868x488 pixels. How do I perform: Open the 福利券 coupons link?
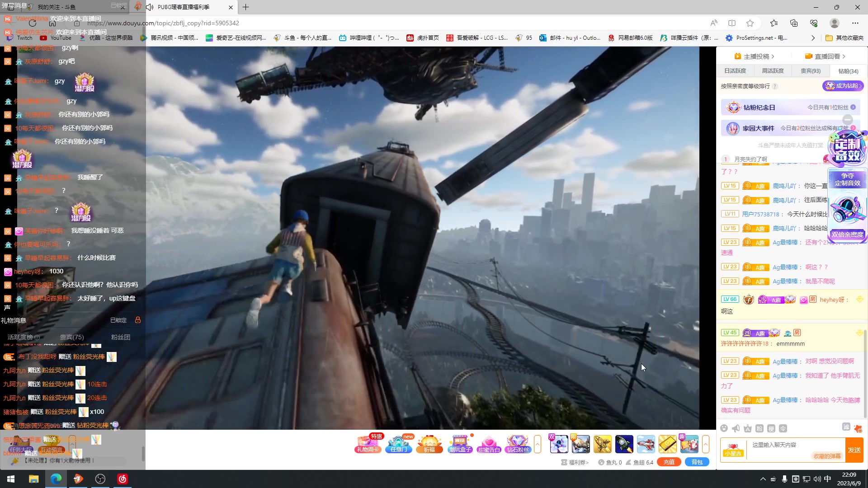575,462
